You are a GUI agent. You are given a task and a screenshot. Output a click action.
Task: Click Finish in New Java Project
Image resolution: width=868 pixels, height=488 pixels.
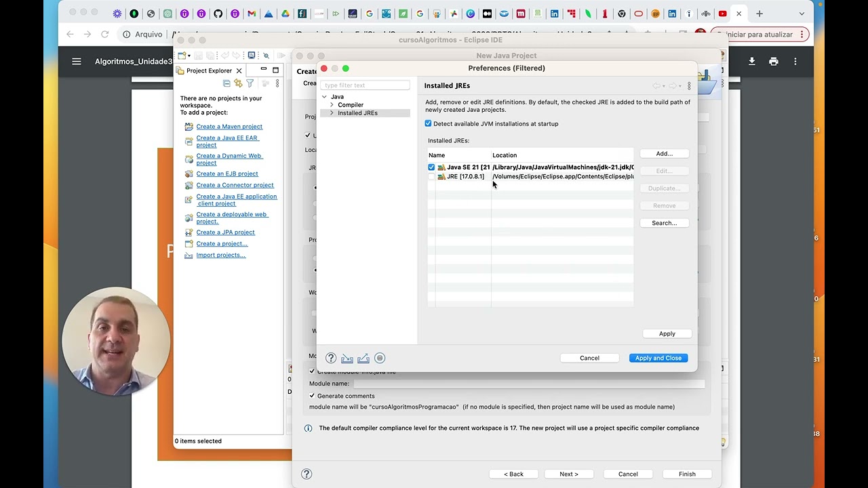(687, 474)
